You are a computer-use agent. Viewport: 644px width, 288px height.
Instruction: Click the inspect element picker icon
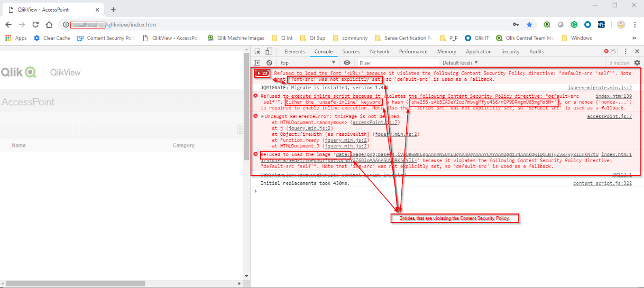pos(257,52)
